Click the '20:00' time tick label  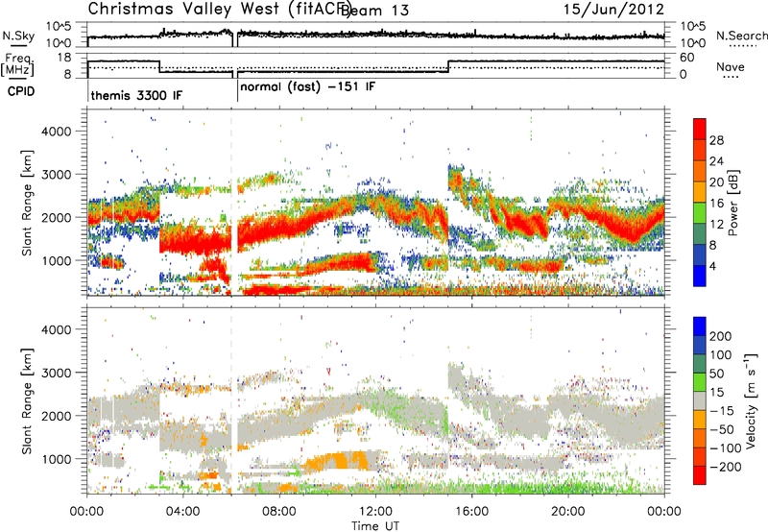click(568, 512)
